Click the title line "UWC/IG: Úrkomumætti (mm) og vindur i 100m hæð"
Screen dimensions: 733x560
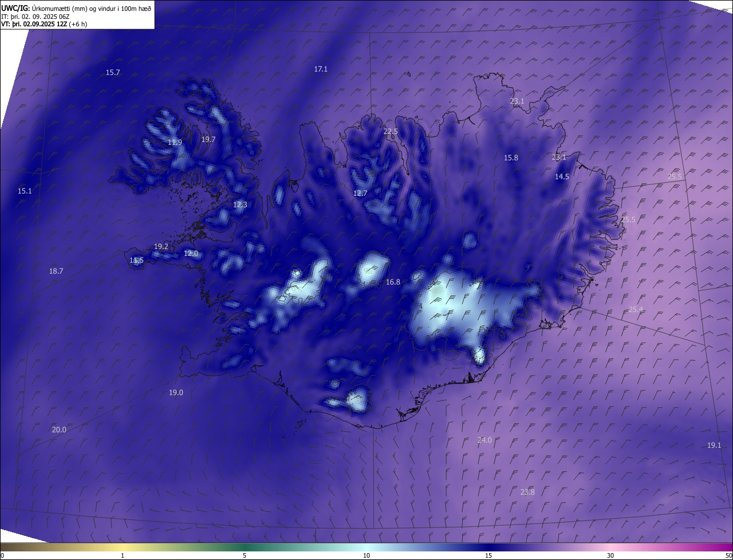pyautogui.click(x=76, y=8)
